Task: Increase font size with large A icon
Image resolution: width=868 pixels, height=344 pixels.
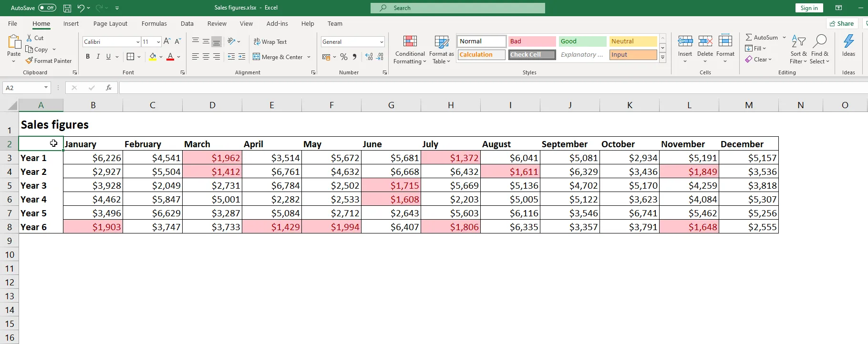Action: (x=167, y=41)
